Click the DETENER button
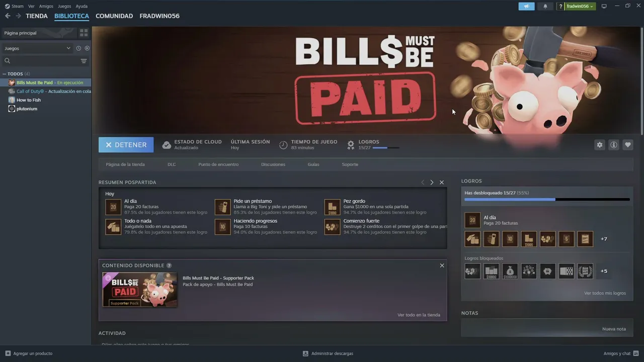 (126, 145)
